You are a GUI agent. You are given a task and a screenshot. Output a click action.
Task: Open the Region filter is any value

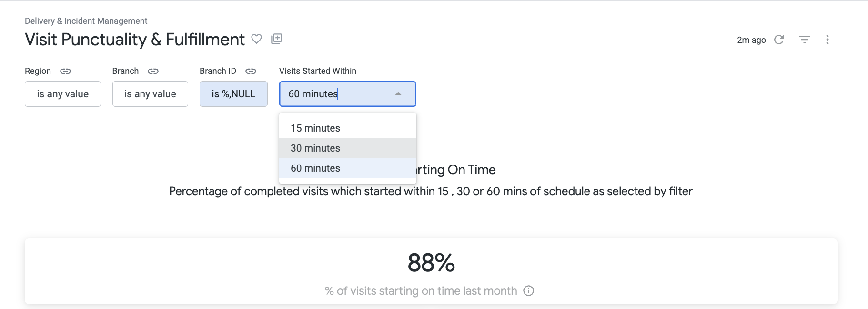pyautogui.click(x=63, y=94)
